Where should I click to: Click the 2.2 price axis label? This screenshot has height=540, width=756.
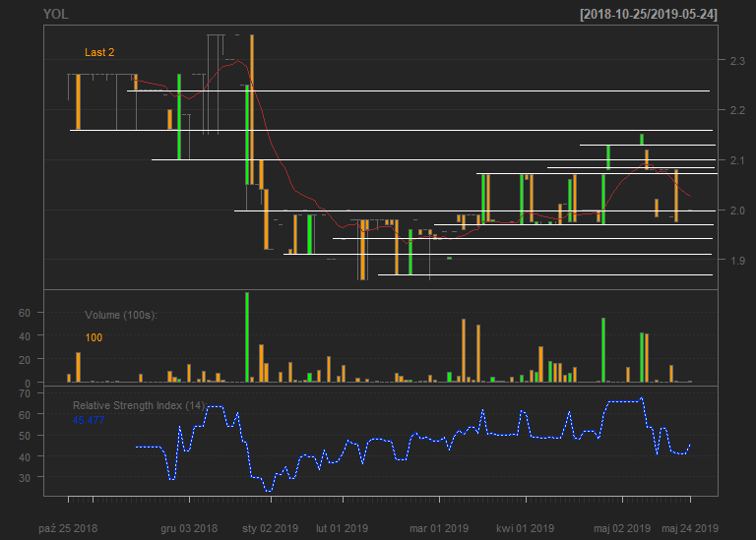click(737, 110)
